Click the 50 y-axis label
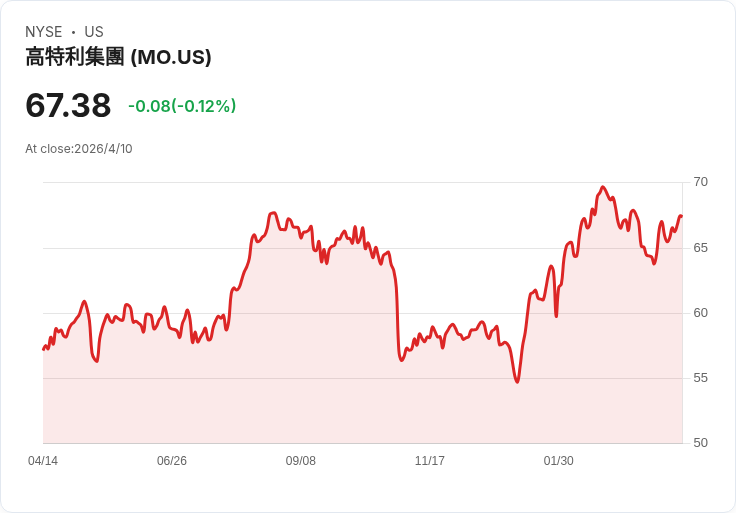Image resolution: width=736 pixels, height=513 pixels. 701,443
